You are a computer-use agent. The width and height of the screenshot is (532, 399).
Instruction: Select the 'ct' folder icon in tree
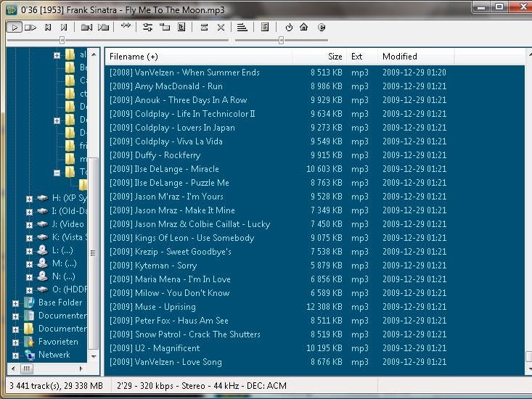(x=70, y=94)
